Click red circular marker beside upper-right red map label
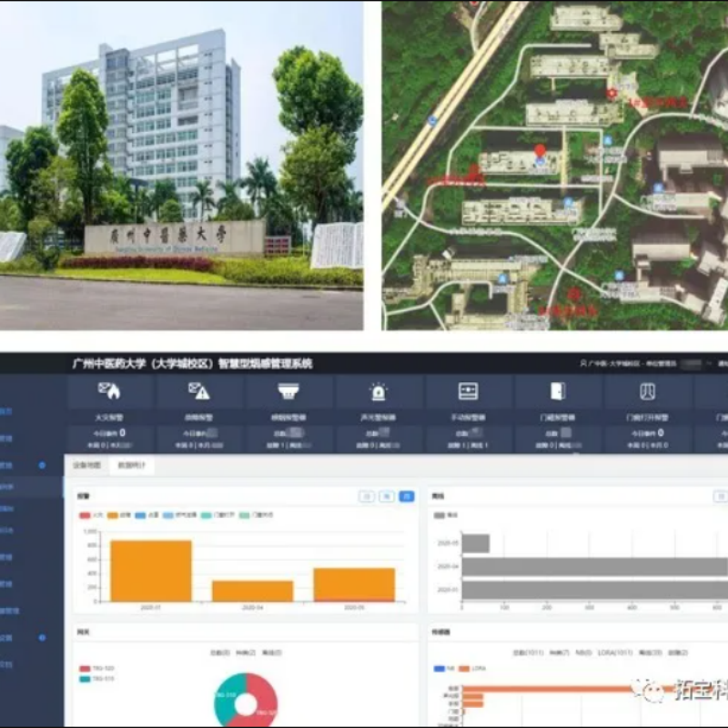Screen dimensions: 728x728 pos(612,94)
